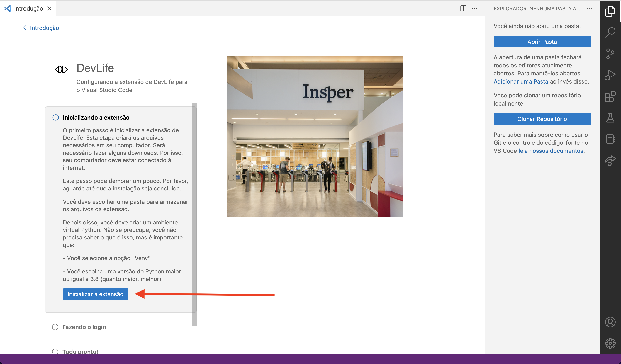Mark 'Fazendo o login' step as done

55,327
